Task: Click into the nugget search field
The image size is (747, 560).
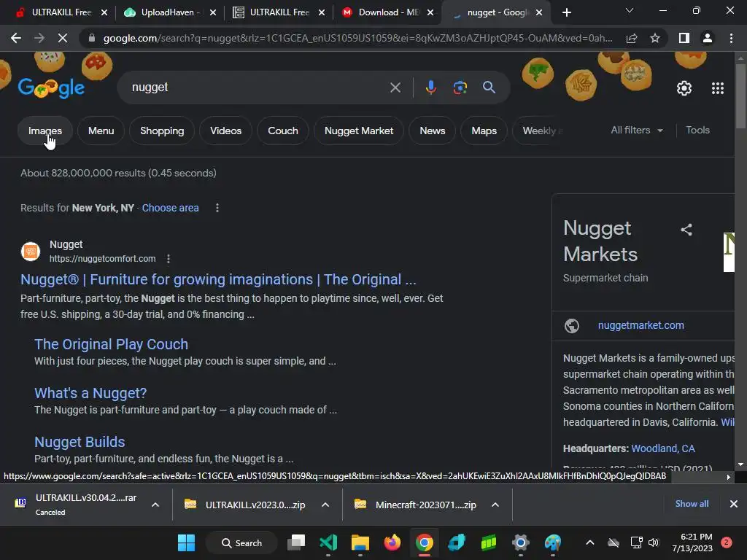Action: pos(258,87)
